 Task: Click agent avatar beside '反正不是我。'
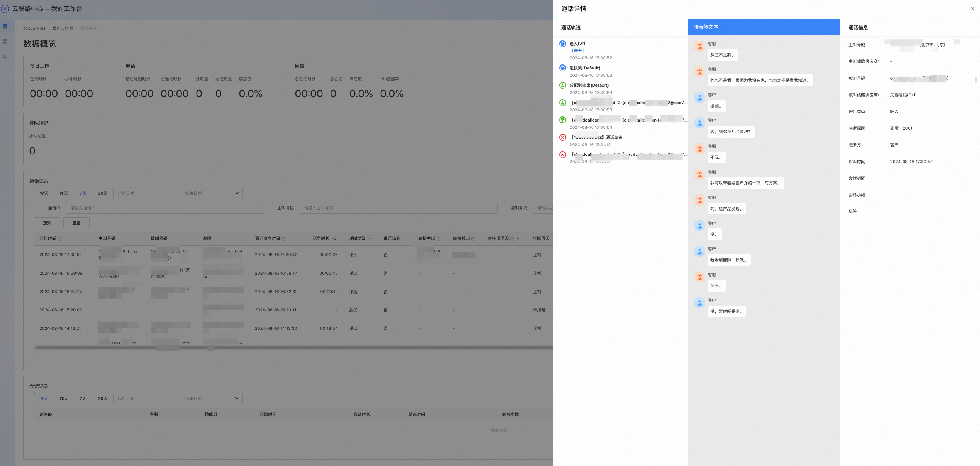(699, 46)
